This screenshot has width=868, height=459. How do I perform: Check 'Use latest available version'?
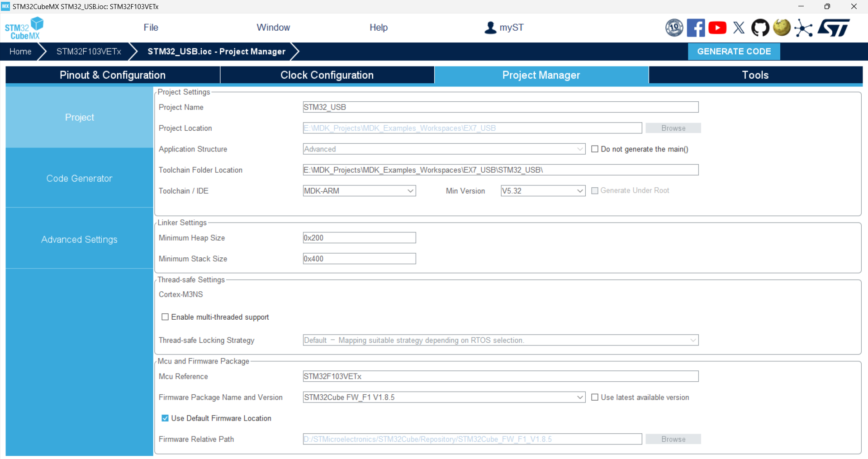point(595,397)
